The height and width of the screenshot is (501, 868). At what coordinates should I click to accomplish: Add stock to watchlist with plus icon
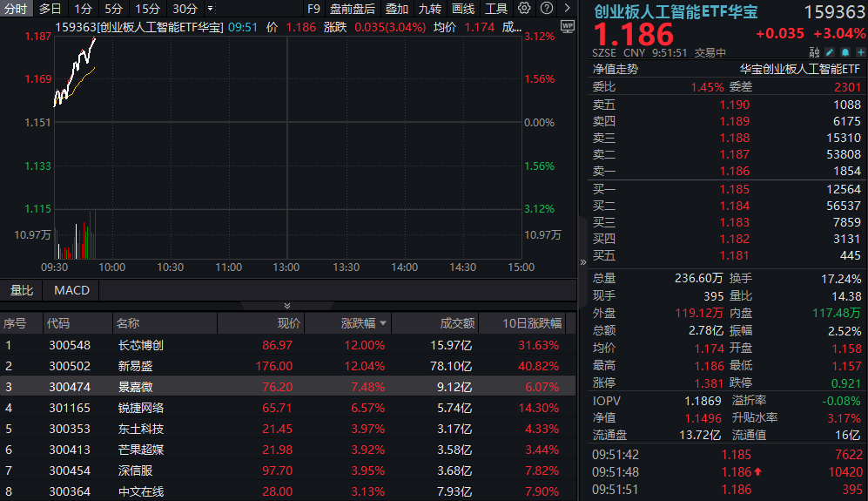point(860,52)
